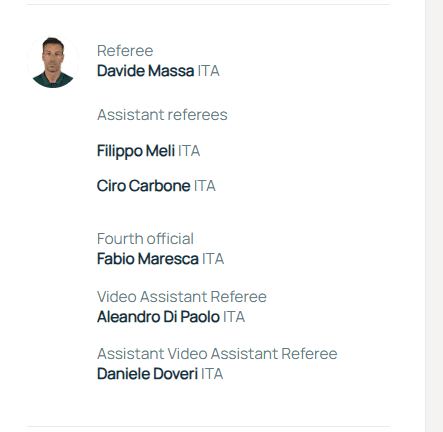The image size is (443, 432).
Task: Select the referee name Davide Massa
Action: click(145, 71)
